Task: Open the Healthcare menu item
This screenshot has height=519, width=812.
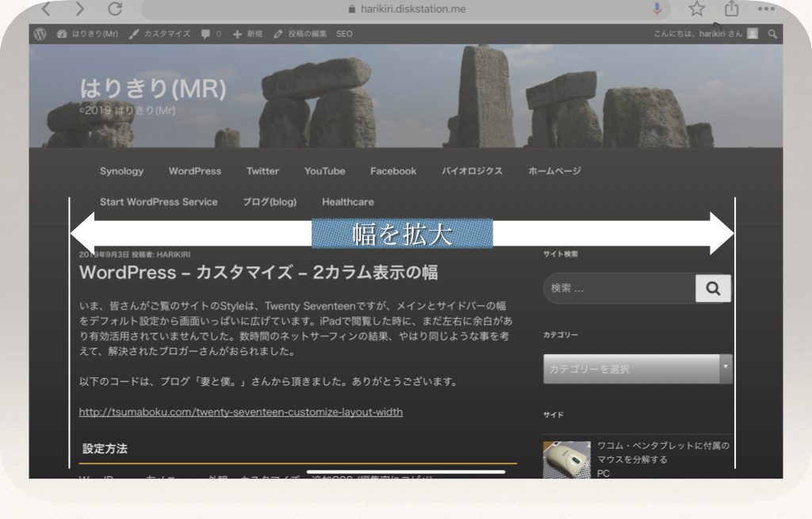Action: pyautogui.click(x=348, y=202)
